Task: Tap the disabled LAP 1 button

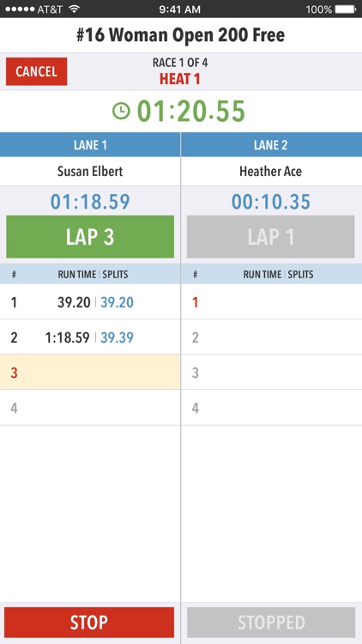Action: click(271, 237)
